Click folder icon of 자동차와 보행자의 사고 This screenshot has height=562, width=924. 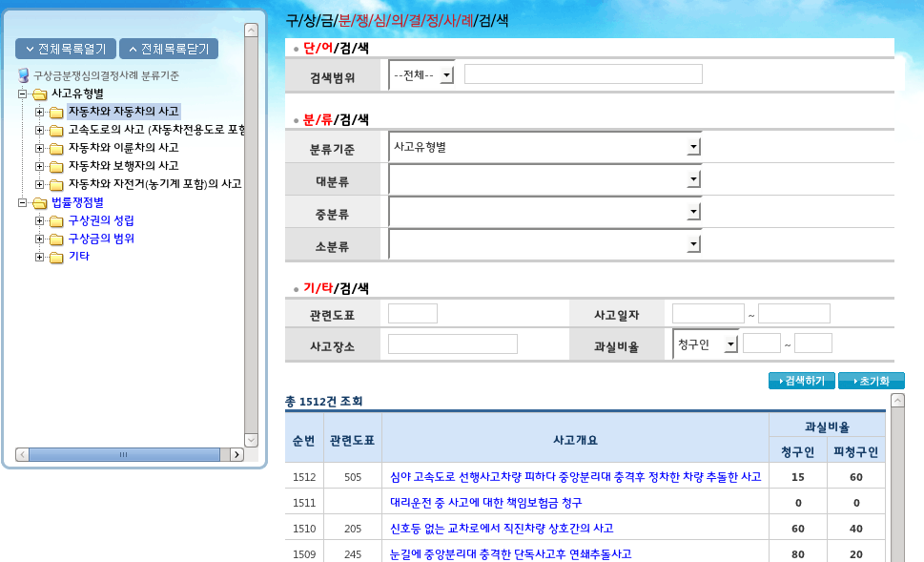point(56,167)
